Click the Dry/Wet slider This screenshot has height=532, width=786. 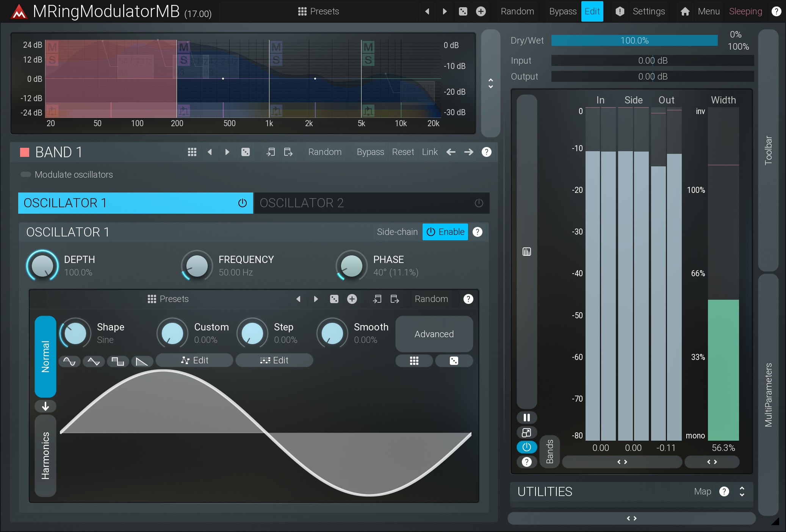(634, 41)
